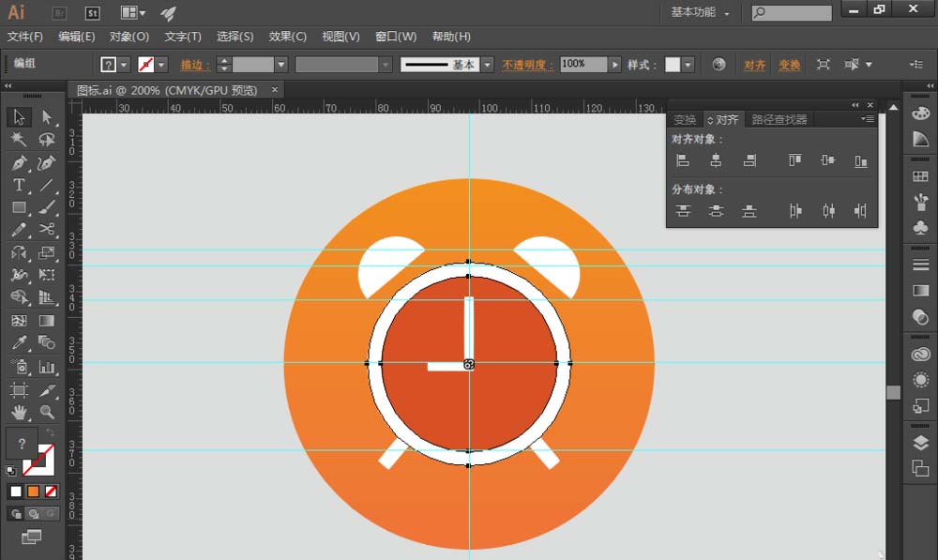Switch to 变换 panel tab

pyautogui.click(x=685, y=120)
